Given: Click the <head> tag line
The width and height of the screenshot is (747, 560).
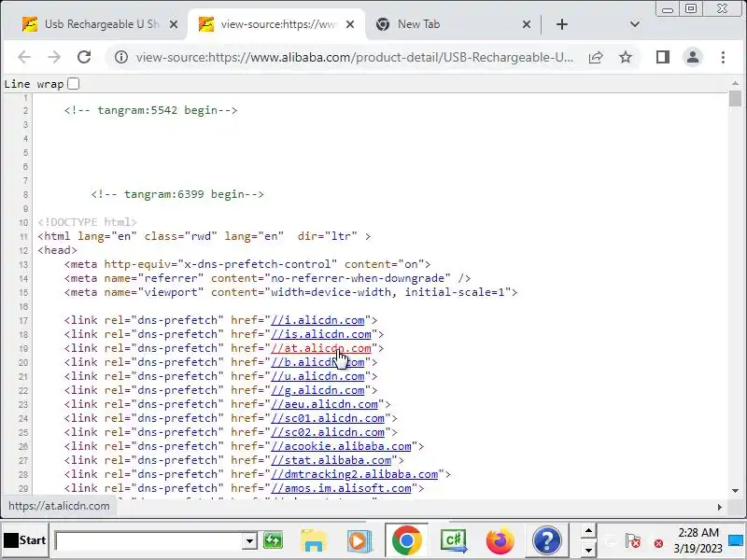Looking at the screenshot, I should (x=57, y=250).
